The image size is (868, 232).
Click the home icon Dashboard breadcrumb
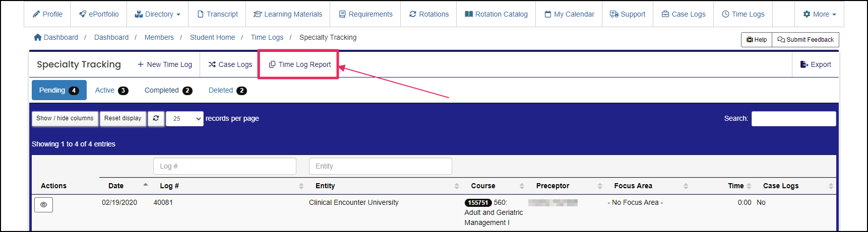[56, 37]
